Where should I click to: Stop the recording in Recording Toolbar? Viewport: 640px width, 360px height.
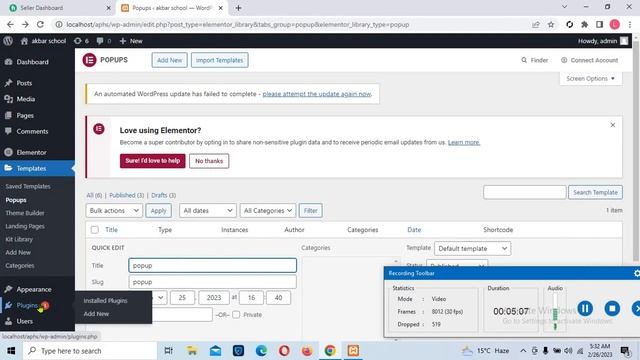[x=612, y=308]
